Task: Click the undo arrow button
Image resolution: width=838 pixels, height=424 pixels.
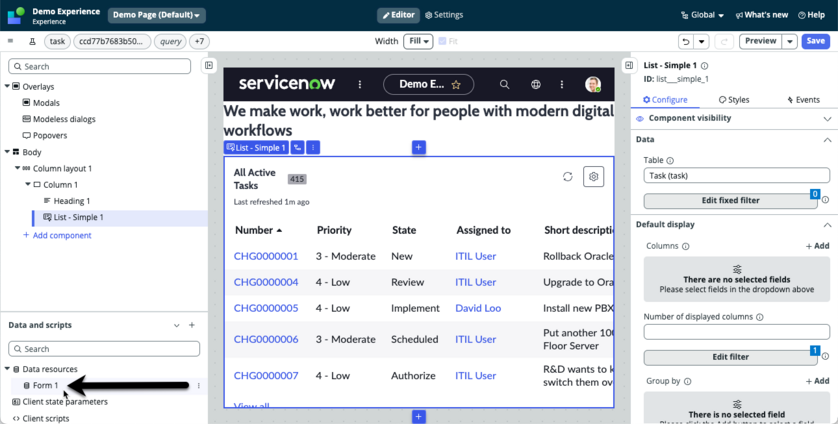Action: tap(686, 41)
